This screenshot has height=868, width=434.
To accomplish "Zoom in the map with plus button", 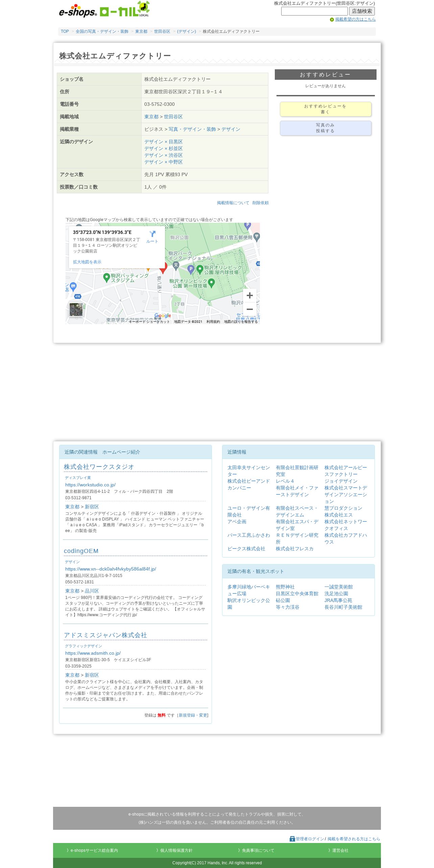I will [x=250, y=295].
